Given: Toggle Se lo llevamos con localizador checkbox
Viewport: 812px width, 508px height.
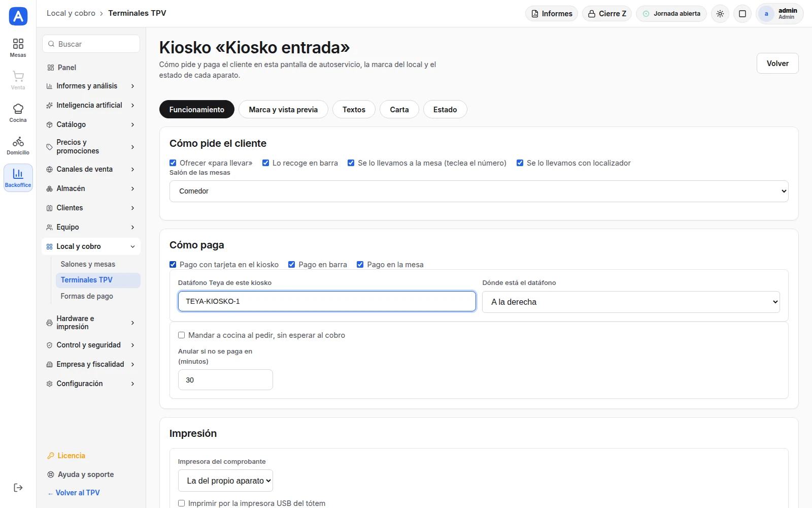Looking at the screenshot, I should tap(520, 163).
